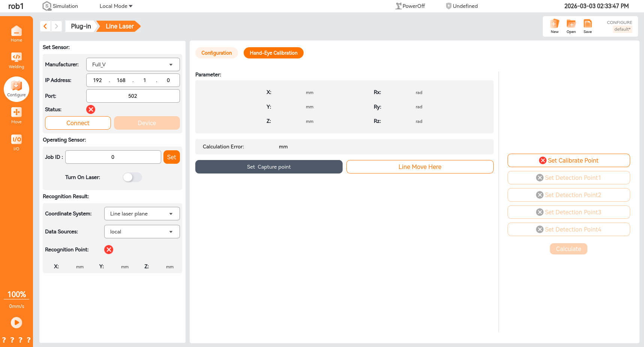
Task: Click the back navigation arrow
Action: (x=45, y=26)
